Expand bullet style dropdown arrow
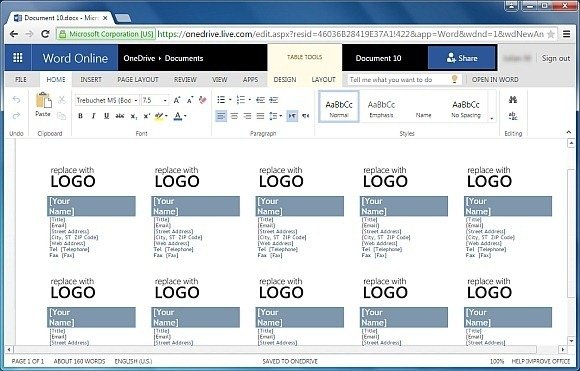580x371 pixels. click(230, 100)
